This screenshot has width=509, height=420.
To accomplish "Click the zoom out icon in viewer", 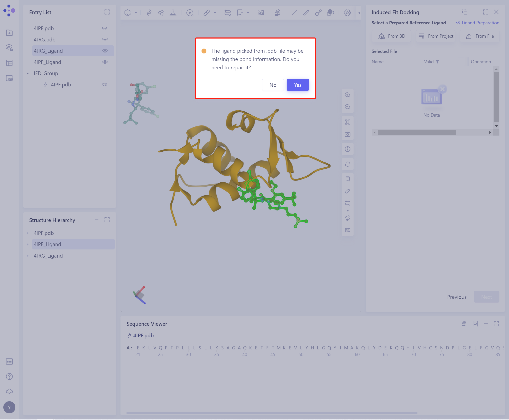I will (x=348, y=107).
